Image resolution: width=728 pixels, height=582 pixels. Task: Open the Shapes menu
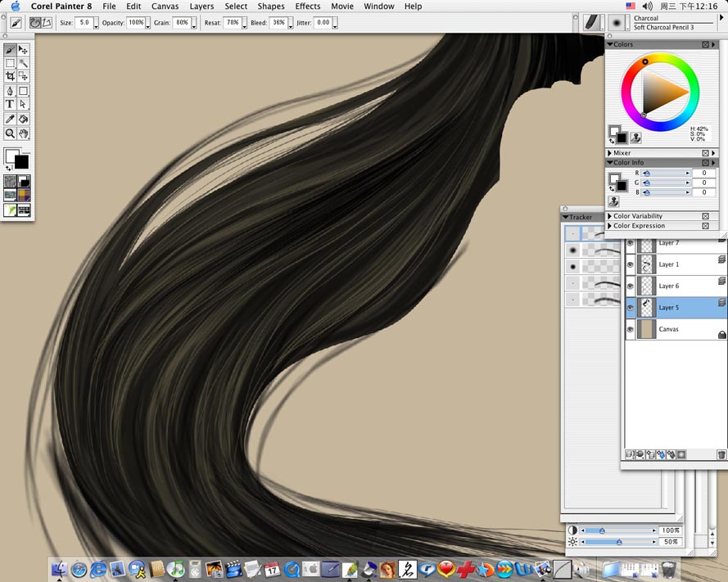click(271, 6)
